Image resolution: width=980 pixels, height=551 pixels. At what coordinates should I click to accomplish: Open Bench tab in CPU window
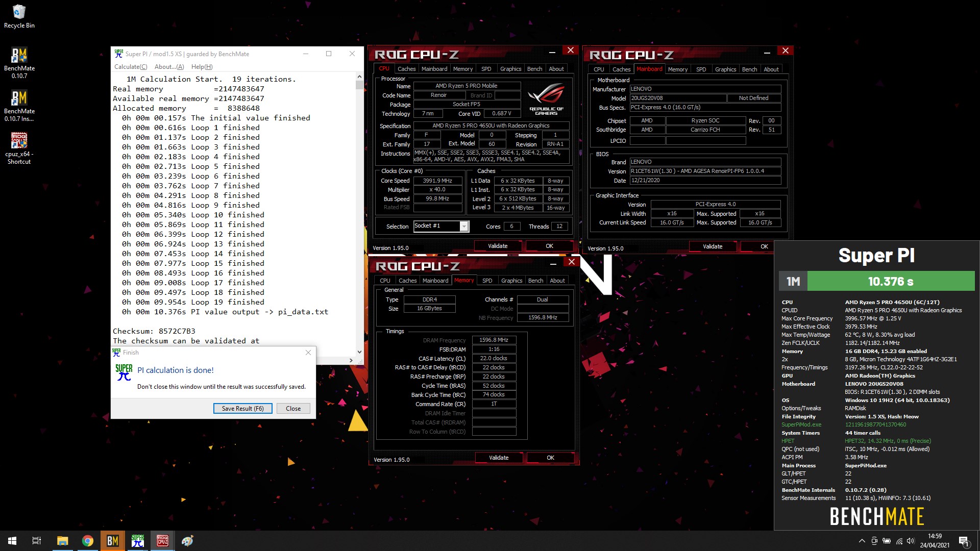(x=534, y=69)
